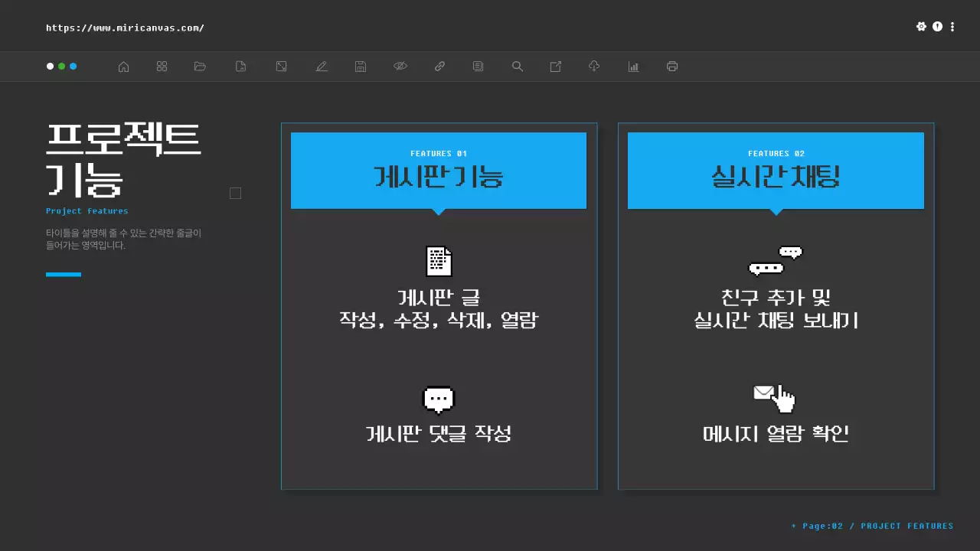980x551 pixels.
Task: Open the bar chart statistics icon
Action: pyautogui.click(x=633, y=67)
